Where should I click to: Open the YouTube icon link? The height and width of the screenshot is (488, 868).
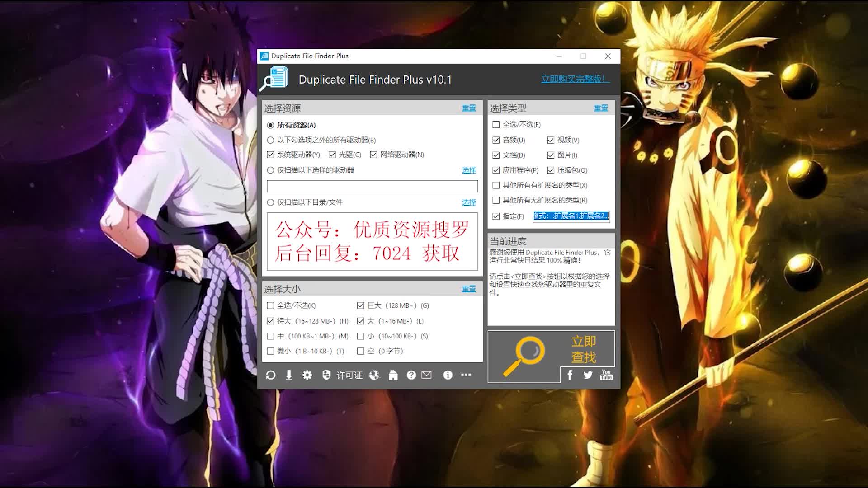click(606, 375)
